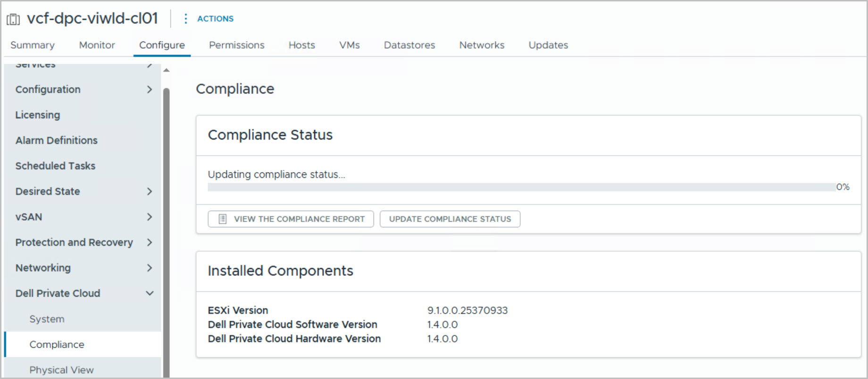Switch to the Datastores tab
868x379 pixels.
tap(409, 45)
